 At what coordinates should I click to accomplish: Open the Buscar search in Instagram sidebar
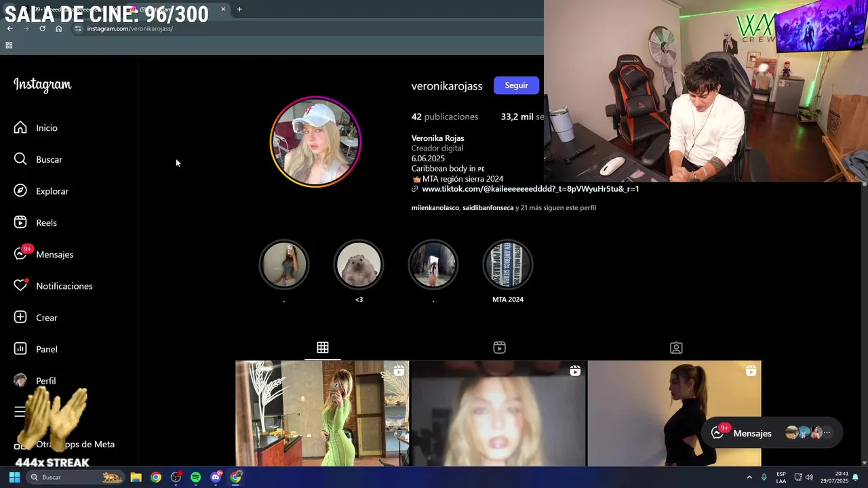point(39,159)
